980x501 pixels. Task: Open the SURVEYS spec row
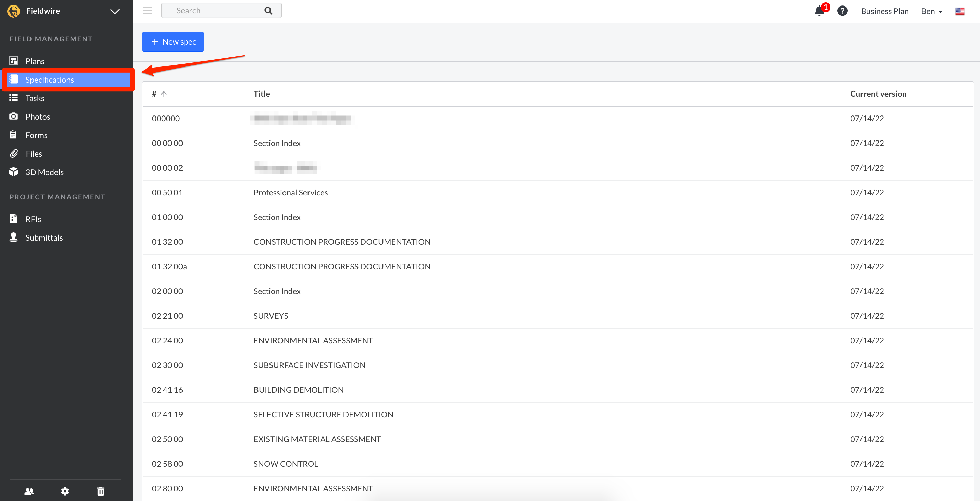(x=271, y=316)
